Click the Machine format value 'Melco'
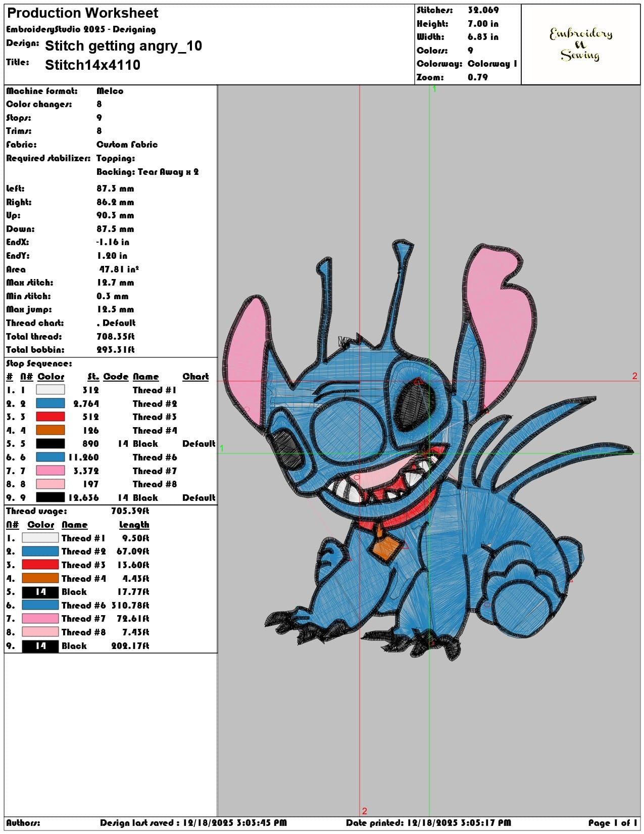644x834 pixels. tap(110, 91)
